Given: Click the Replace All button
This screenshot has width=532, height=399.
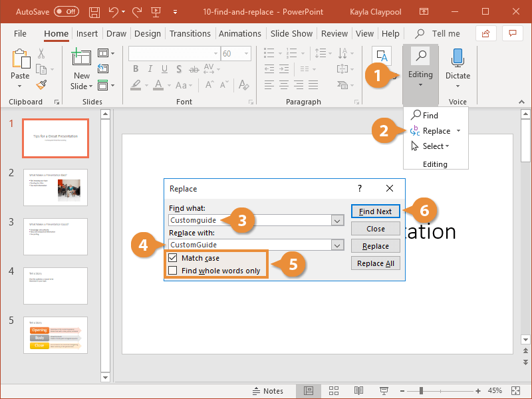Looking at the screenshot, I should pos(376,263).
